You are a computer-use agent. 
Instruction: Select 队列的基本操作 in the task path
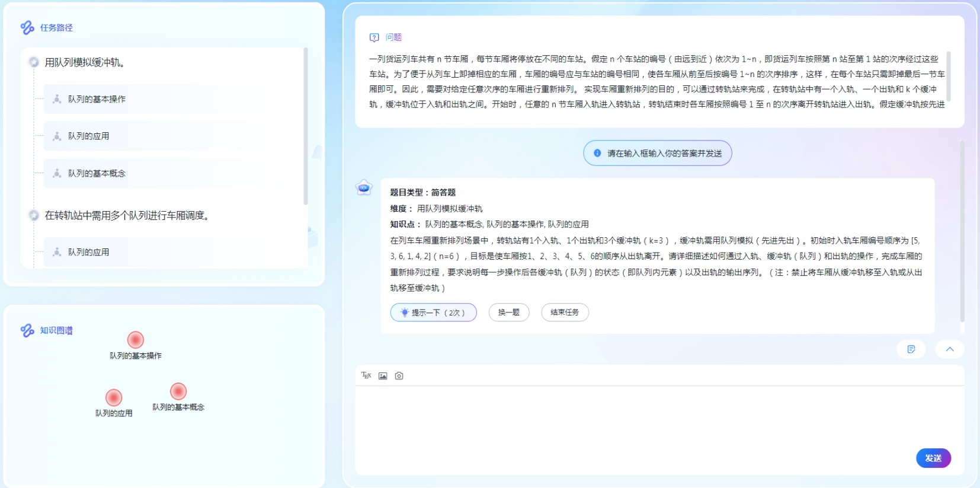(x=97, y=99)
